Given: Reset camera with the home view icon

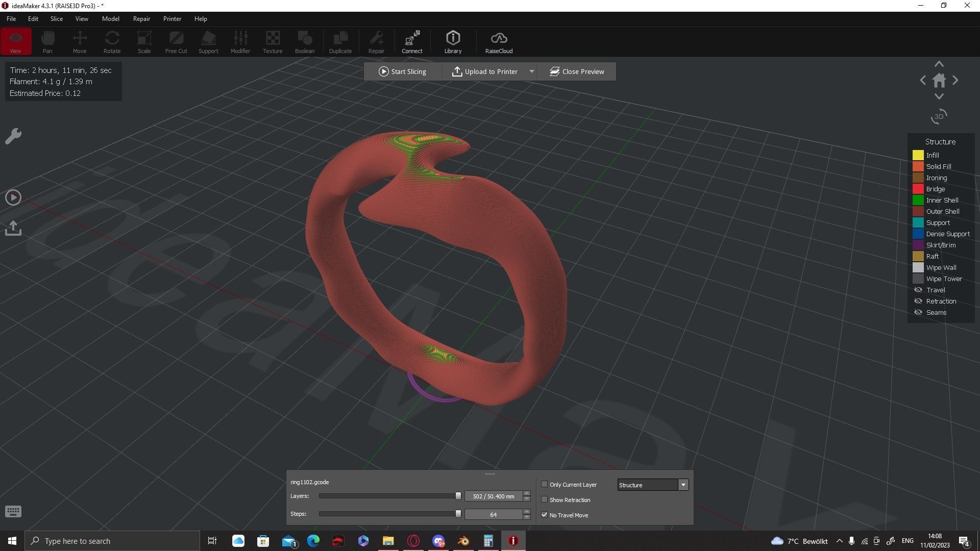Looking at the screenshot, I should pyautogui.click(x=939, y=80).
